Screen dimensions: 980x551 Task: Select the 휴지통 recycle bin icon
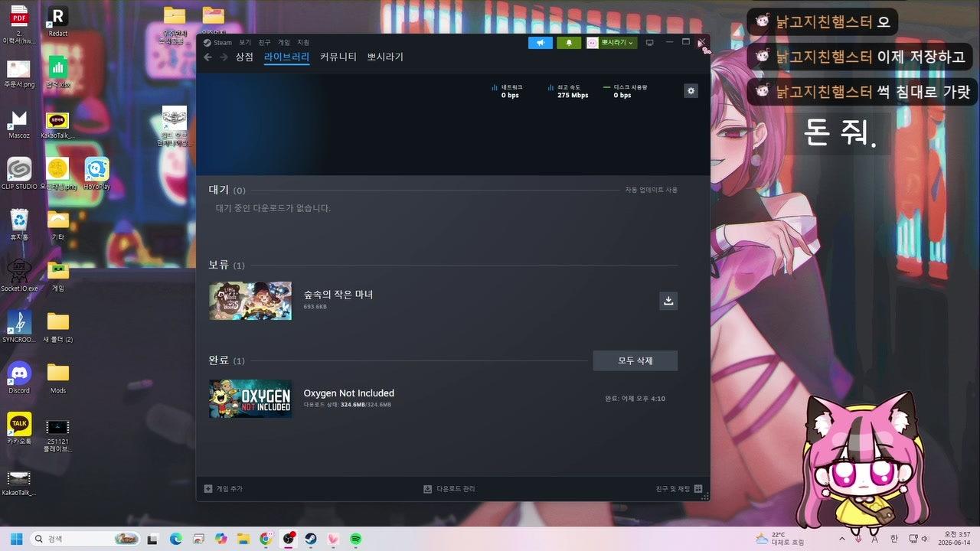coord(19,225)
